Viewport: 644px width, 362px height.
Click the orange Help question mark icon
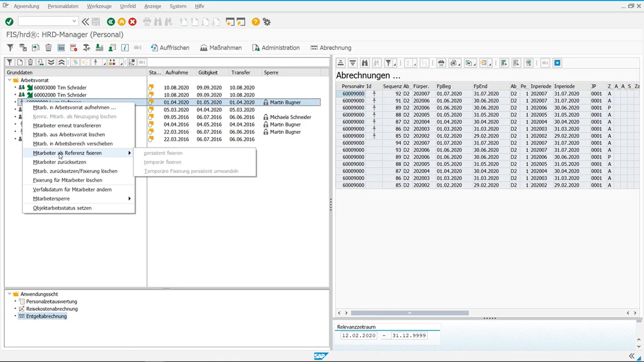click(x=256, y=22)
